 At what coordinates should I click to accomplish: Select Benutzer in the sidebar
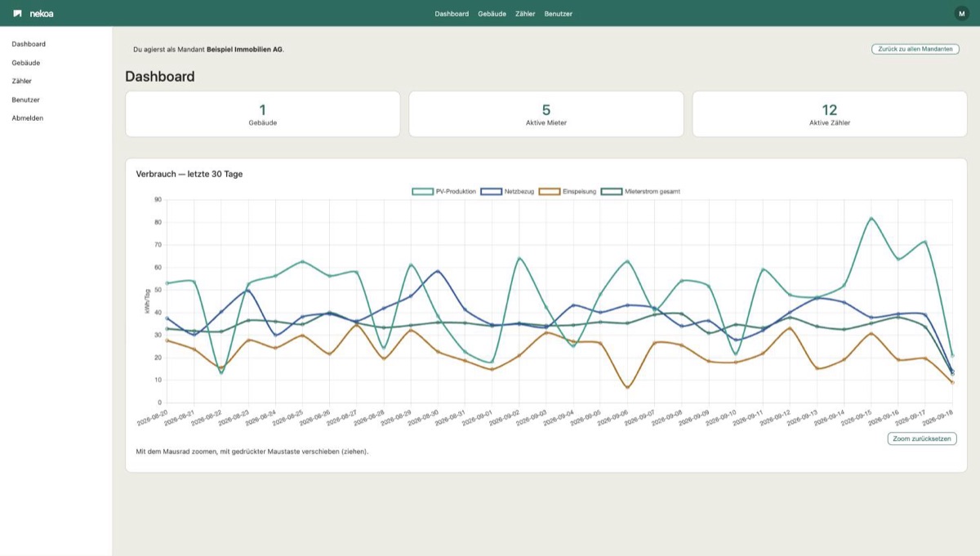coord(26,100)
